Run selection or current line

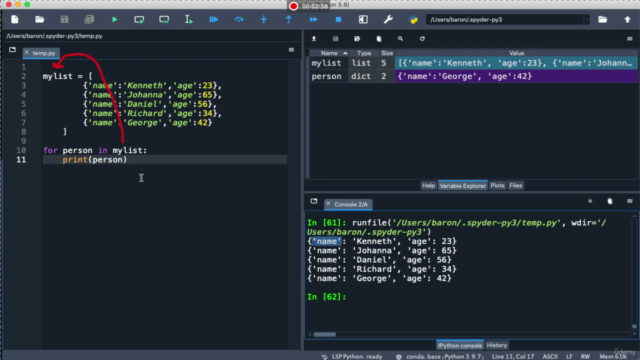pyautogui.click(x=189, y=19)
